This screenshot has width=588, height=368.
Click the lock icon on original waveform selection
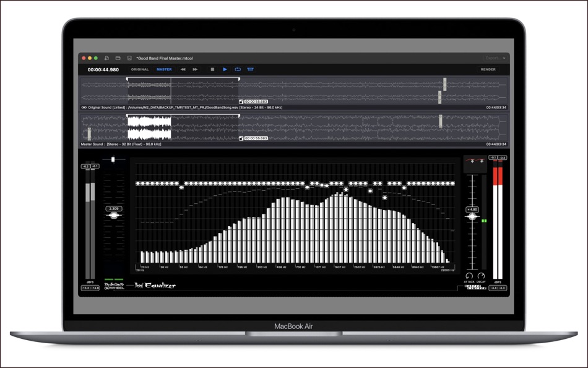click(241, 102)
